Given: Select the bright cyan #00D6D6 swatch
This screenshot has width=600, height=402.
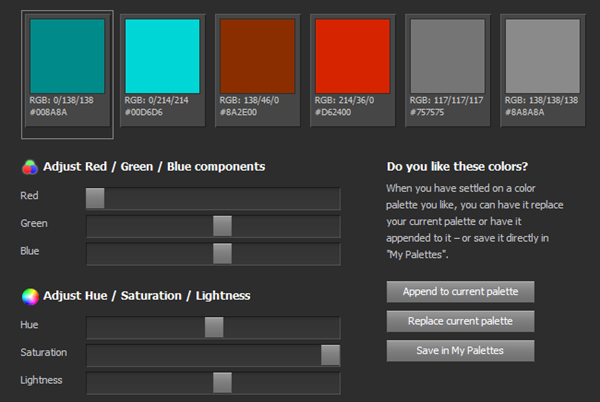Looking at the screenshot, I should click(x=162, y=56).
